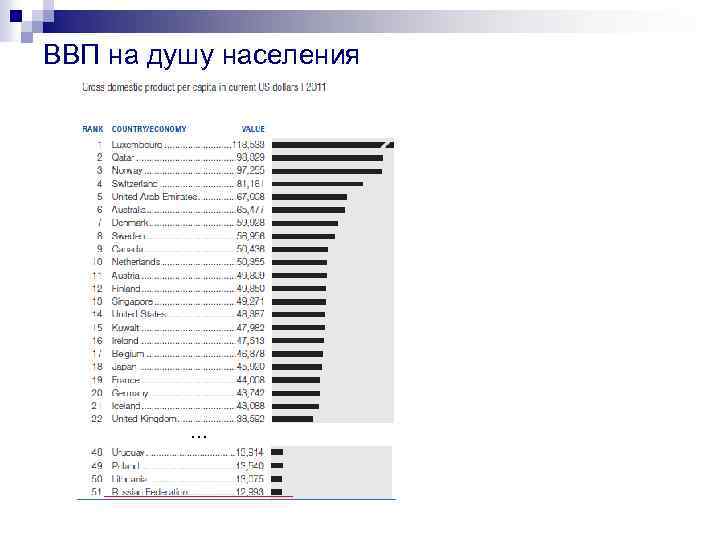Image resolution: width=720 pixels, height=540 pixels.
Task: Select the "Denmark" country name
Action: pos(130,223)
